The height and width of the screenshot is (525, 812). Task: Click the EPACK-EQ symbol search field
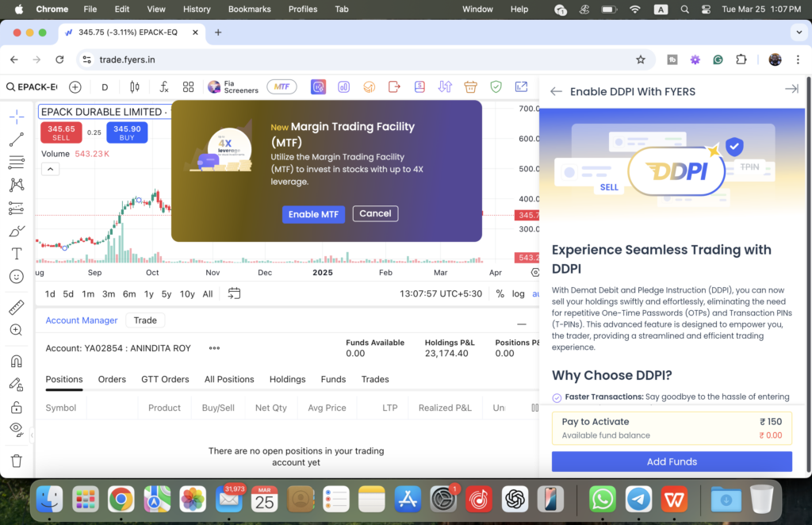[32, 87]
